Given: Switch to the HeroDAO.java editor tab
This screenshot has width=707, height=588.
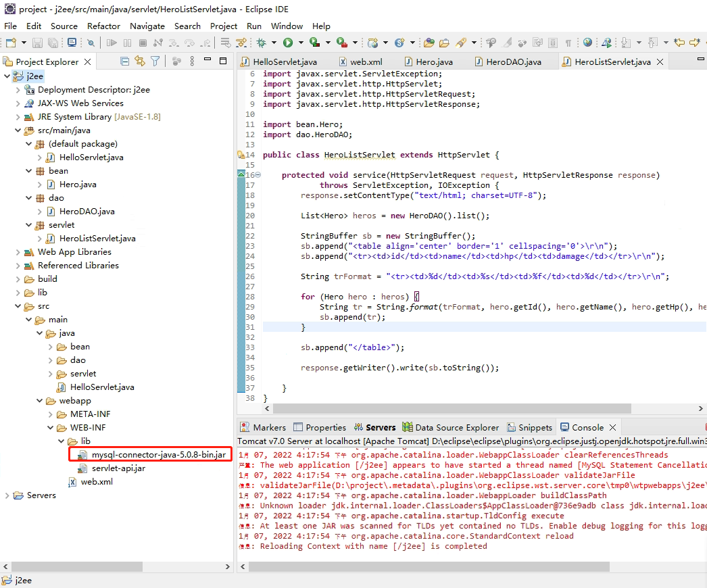Looking at the screenshot, I should click(508, 62).
